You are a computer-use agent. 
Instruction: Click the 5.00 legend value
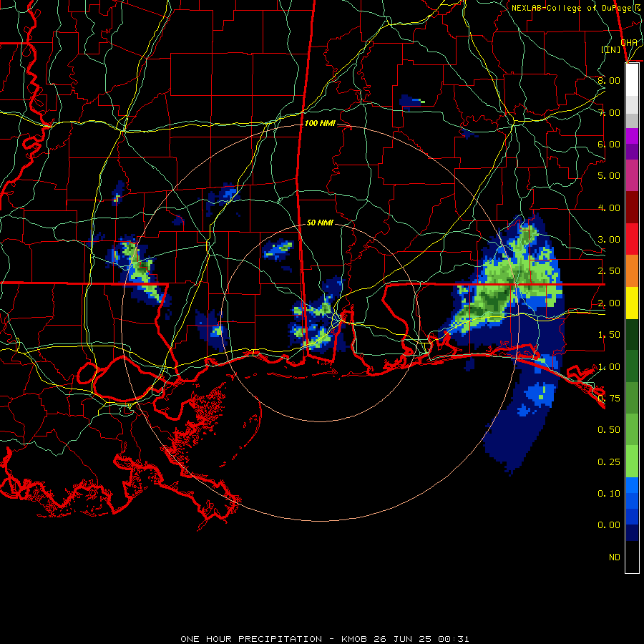[x=609, y=176]
